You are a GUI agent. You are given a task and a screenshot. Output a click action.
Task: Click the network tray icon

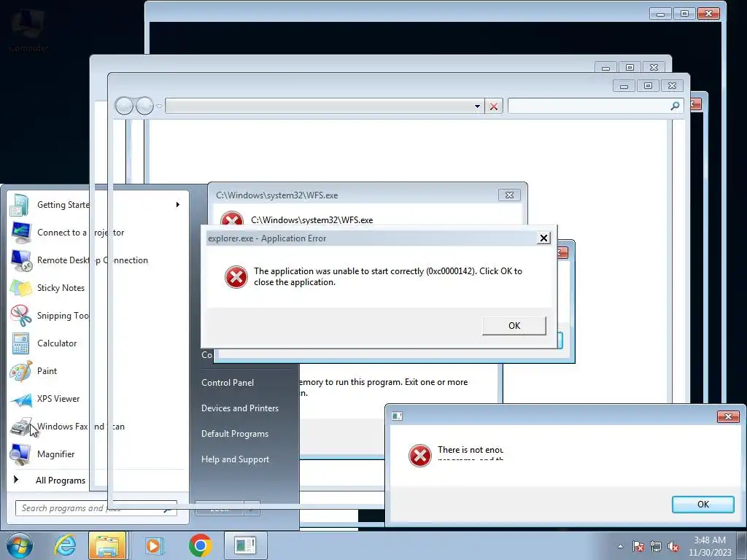tap(656, 546)
